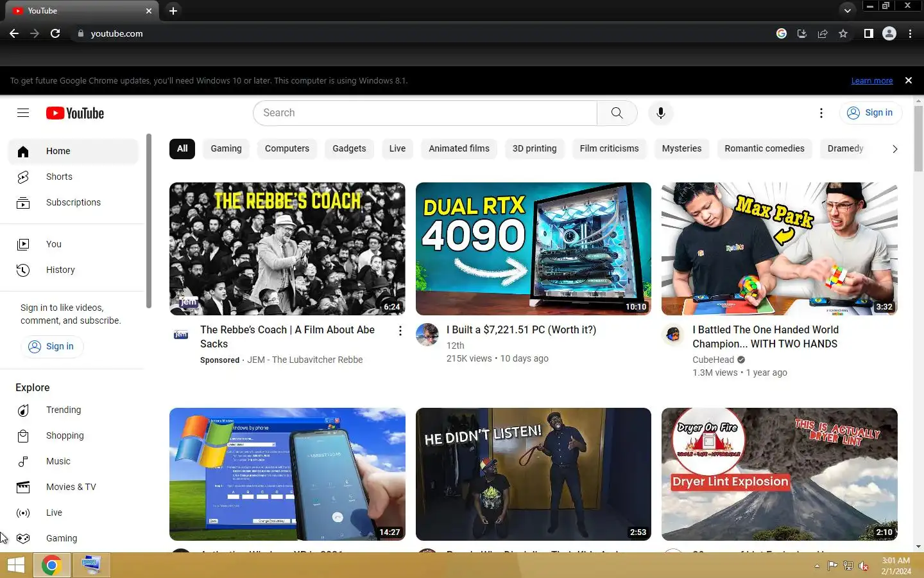Viewport: 924px width, 578px height.
Task: Open Windows Start button
Action: click(x=15, y=565)
